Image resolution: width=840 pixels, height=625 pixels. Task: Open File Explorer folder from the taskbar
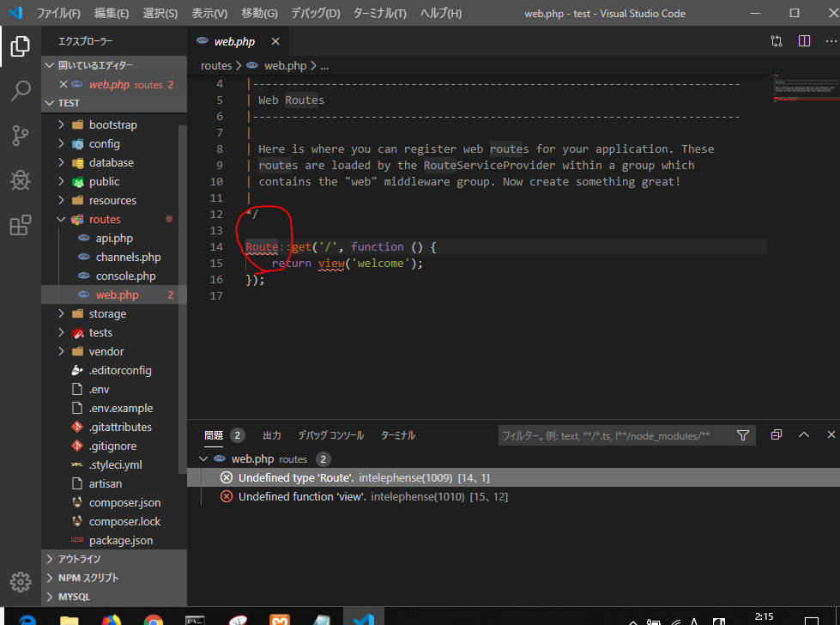click(69, 620)
